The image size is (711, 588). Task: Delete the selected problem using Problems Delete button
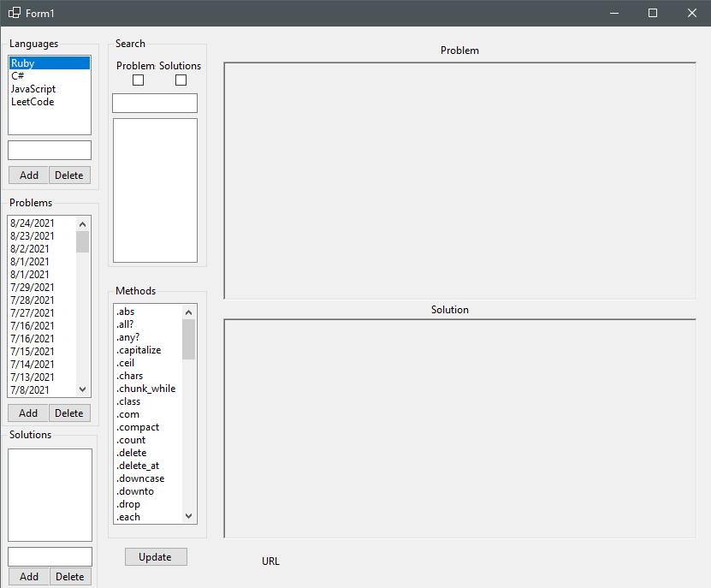(69, 413)
